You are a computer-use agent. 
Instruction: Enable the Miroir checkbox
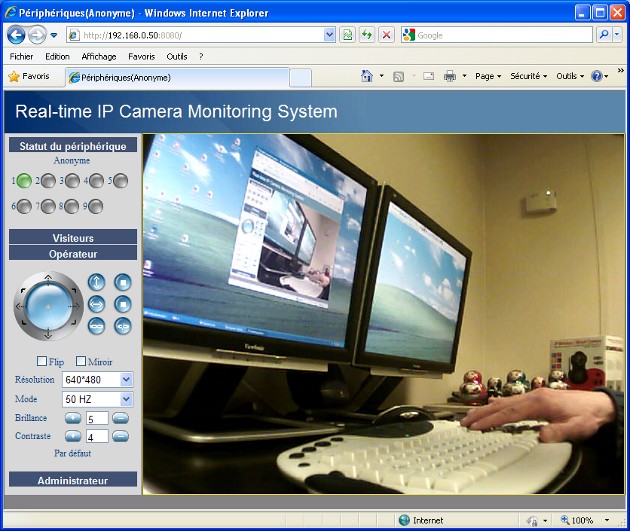pyautogui.click(x=81, y=361)
